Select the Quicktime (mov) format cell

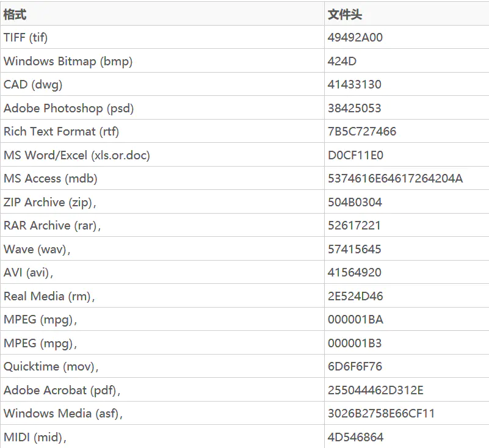[x=51, y=366]
